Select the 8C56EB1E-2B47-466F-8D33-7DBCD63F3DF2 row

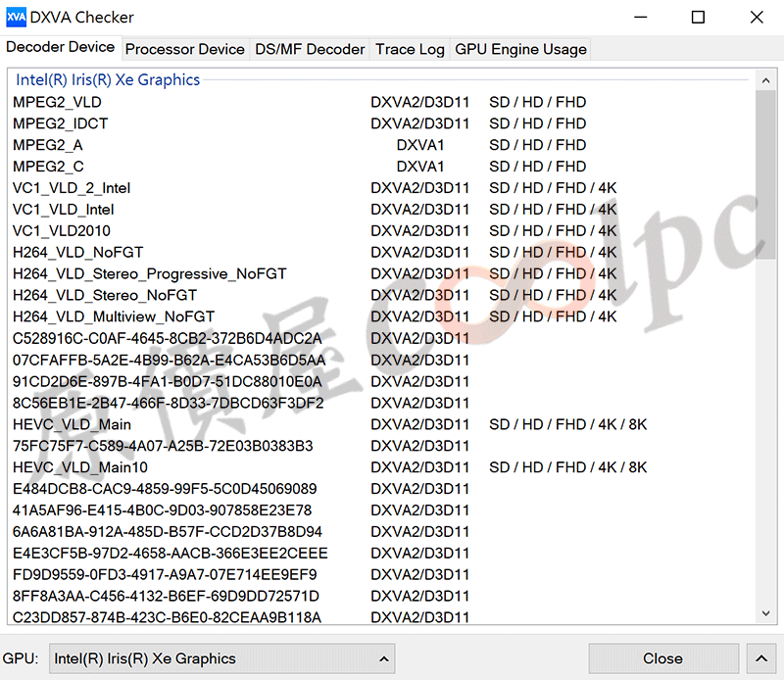[381, 403]
